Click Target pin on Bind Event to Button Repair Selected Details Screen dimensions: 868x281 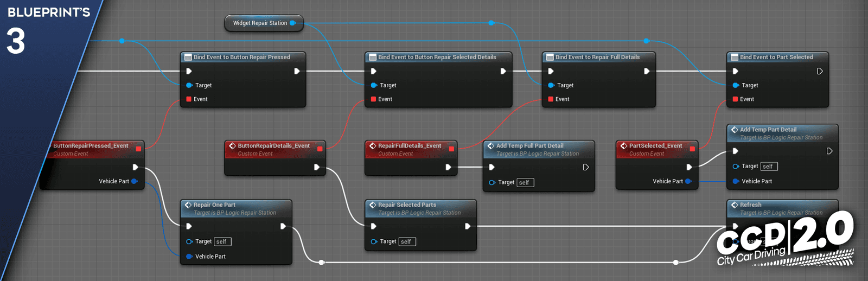click(374, 85)
